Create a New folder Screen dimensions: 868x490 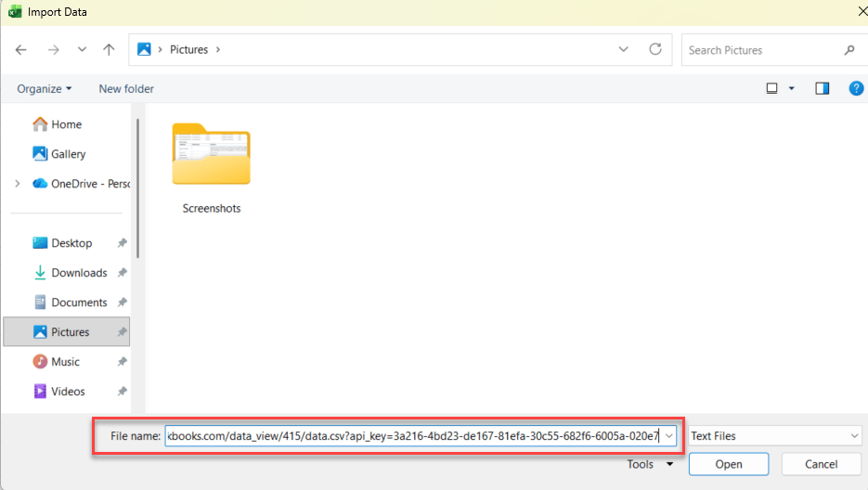click(126, 88)
